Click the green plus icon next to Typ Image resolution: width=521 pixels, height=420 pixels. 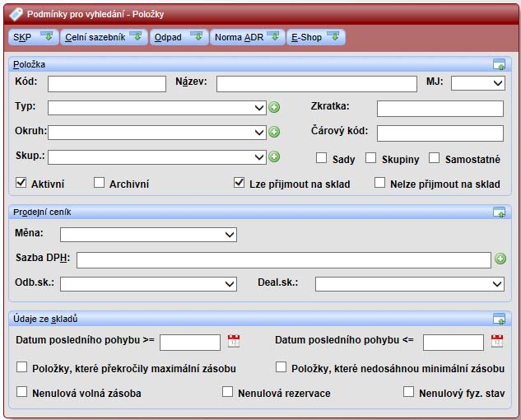pyautogui.click(x=274, y=107)
